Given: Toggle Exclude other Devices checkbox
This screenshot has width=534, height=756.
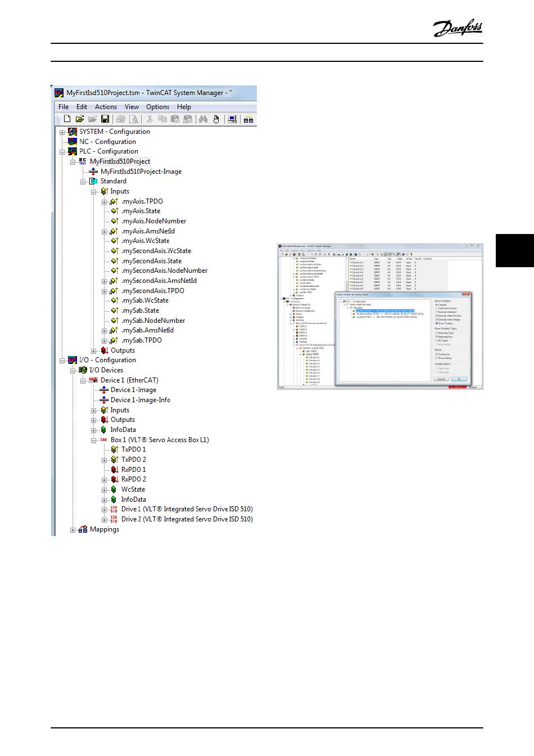Looking at the screenshot, I should [x=437, y=316].
